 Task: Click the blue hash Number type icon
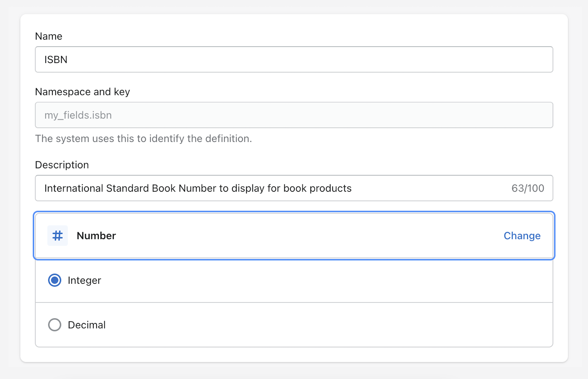point(57,236)
